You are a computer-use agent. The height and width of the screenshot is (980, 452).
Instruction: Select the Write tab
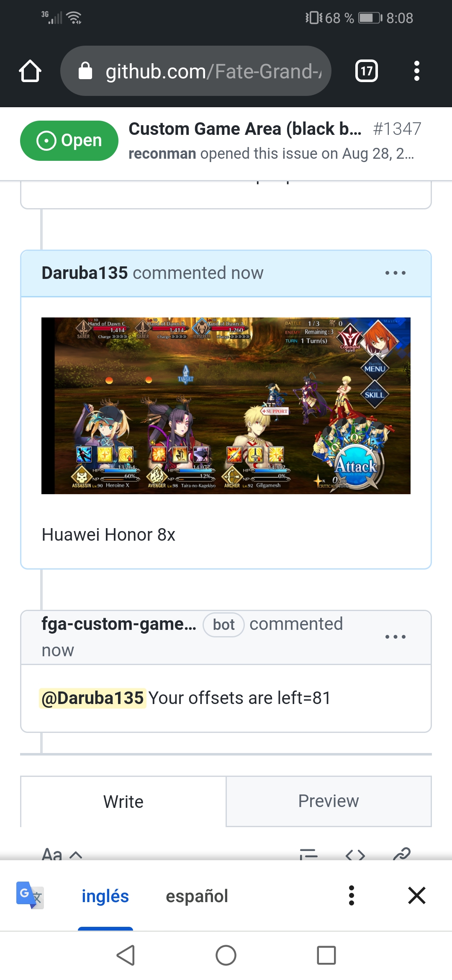pos(123,802)
